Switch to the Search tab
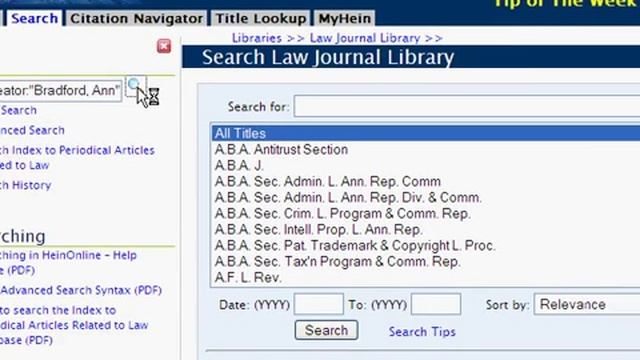 34,18
